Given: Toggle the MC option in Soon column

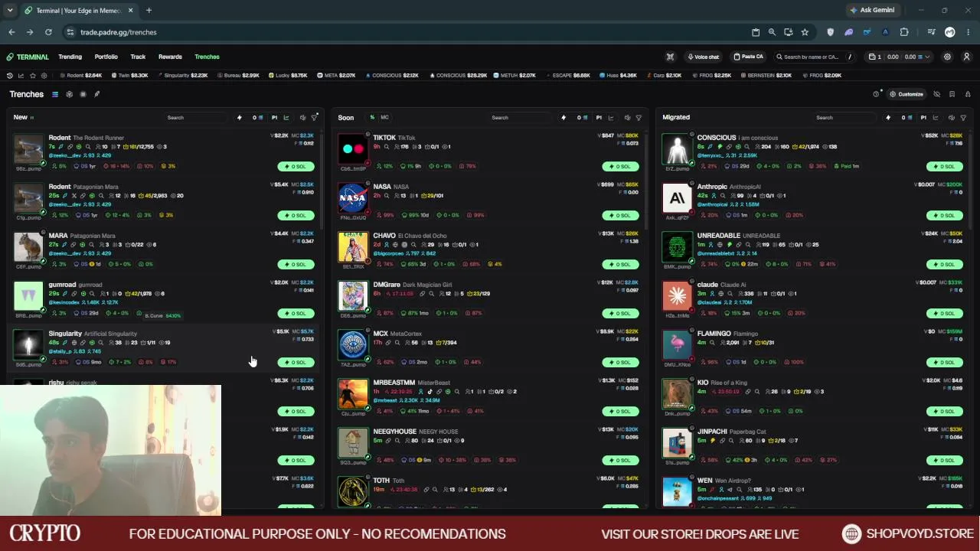Looking at the screenshot, I should click(384, 117).
